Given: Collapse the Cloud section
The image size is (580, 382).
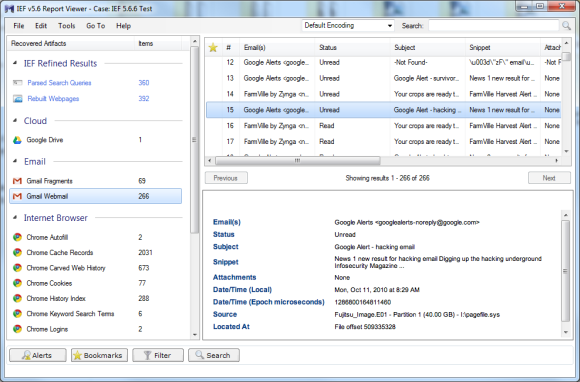Looking at the screenshot, I should [x=15, y=121].
